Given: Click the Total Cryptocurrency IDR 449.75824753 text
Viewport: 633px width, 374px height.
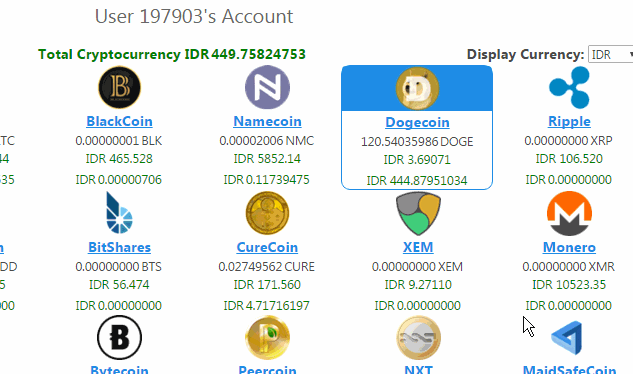Looking at the screenshot, I should [172, 54].
